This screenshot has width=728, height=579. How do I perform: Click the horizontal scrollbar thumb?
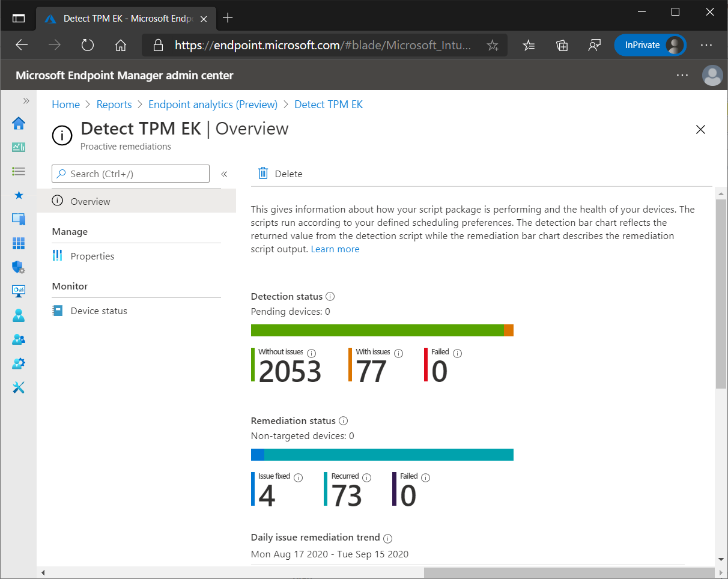pyautogui.click(x=569, y=572)
